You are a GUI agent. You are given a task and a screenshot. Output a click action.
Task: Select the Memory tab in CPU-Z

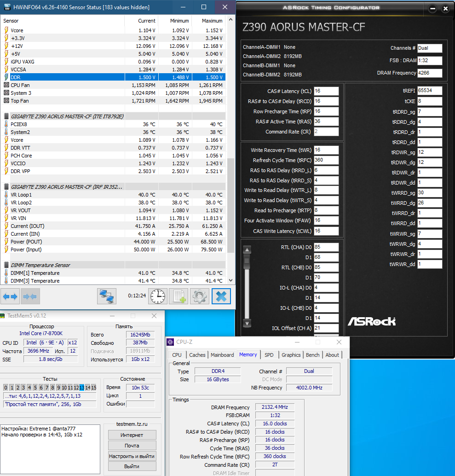pyautogui.click(x=248, y=354)
